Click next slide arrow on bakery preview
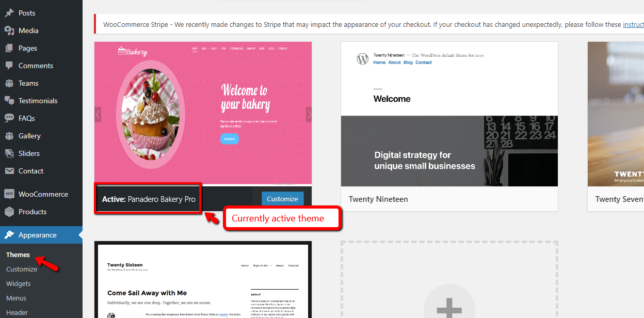Screen dimensions: 644x318 coord(309,115)
